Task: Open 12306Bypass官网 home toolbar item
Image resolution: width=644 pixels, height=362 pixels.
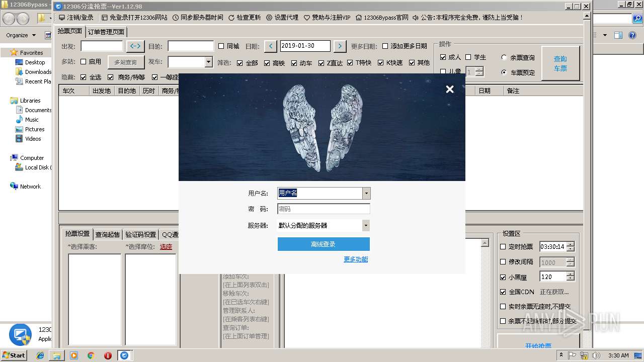Action: coord(382,17)
